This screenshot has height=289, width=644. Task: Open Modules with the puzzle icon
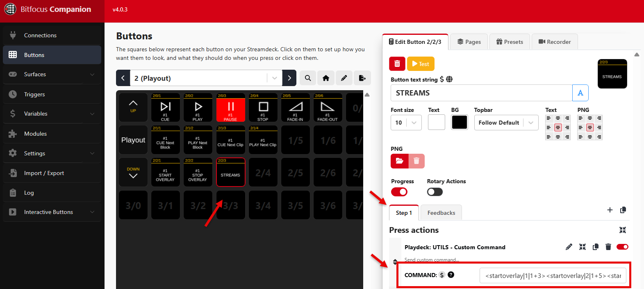[x=52, y=134]
